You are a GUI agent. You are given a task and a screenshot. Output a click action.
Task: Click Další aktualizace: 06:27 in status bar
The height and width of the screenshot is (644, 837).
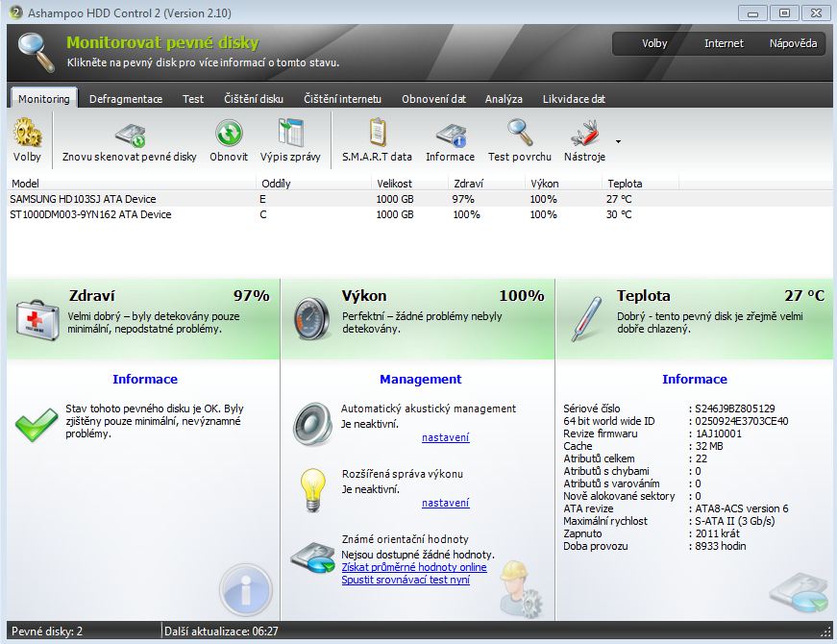(221, 632)
